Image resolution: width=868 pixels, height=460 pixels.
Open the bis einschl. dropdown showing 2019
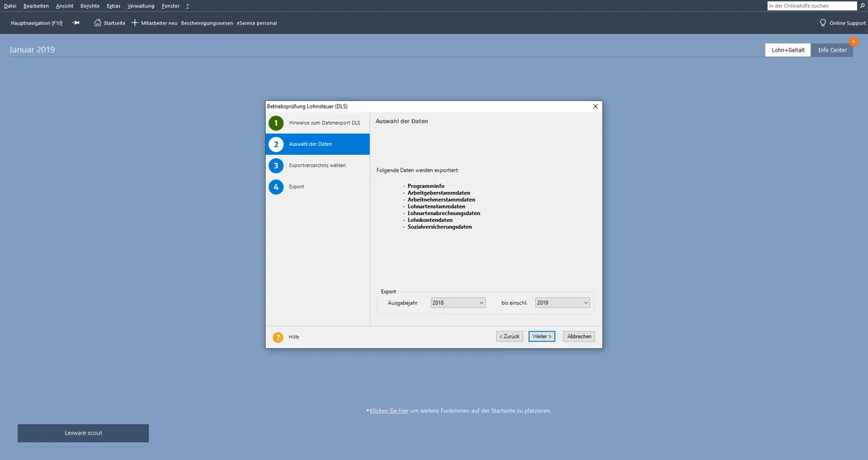562,303
